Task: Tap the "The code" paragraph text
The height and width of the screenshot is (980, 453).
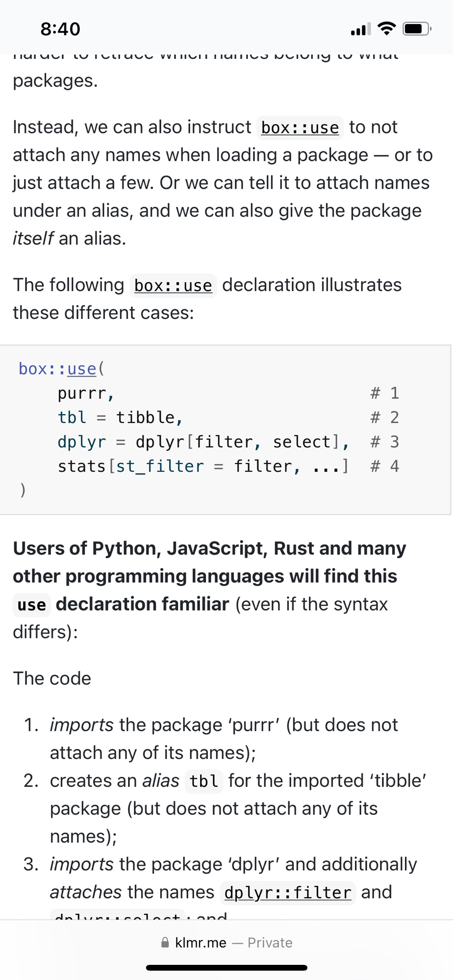Action: pos(52,679)
